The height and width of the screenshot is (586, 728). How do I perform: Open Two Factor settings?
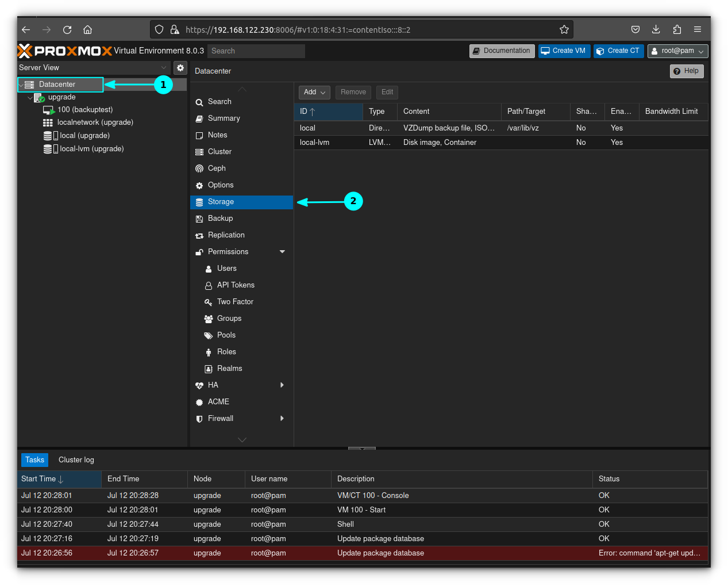241,302
